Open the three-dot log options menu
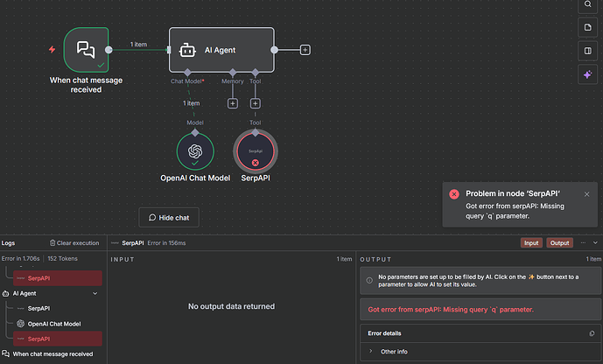 tap(582, 242)
